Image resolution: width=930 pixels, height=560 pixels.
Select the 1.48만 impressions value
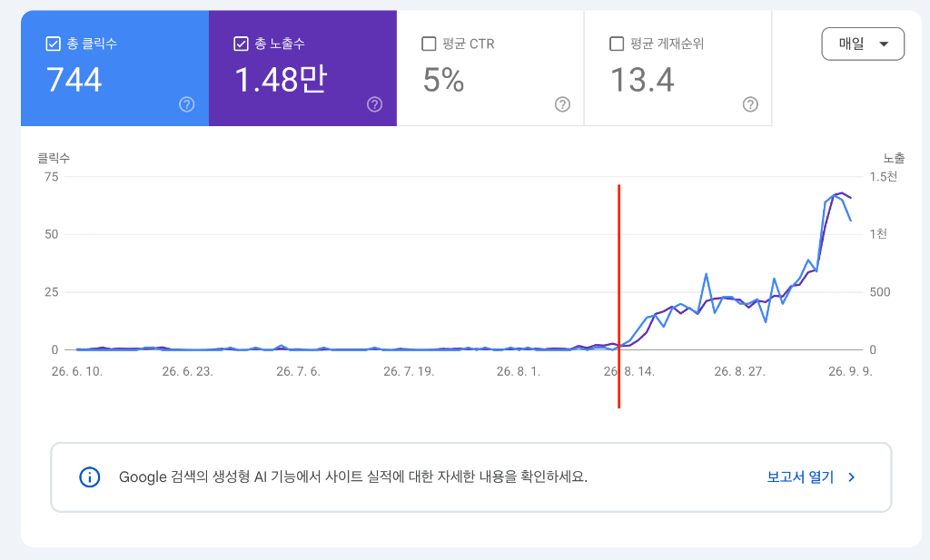click(x=281, y=80)
